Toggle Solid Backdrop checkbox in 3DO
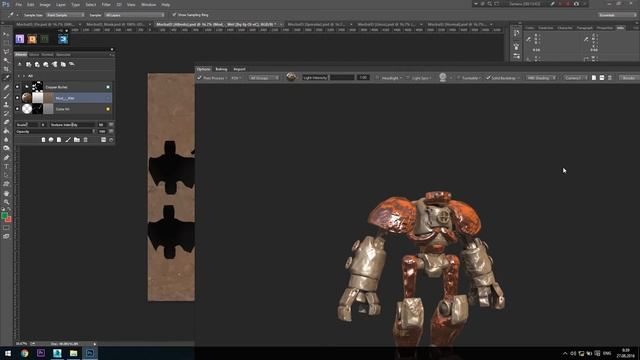640x360 pixels. coord(488,78)
